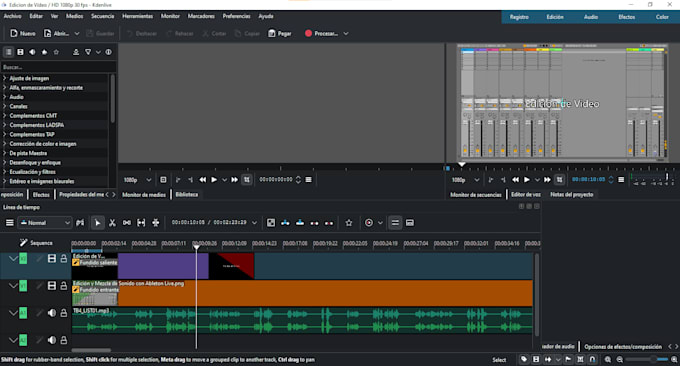Open Notas del proyecto tab
Viewport: 680px width, 366px height.
572,195
